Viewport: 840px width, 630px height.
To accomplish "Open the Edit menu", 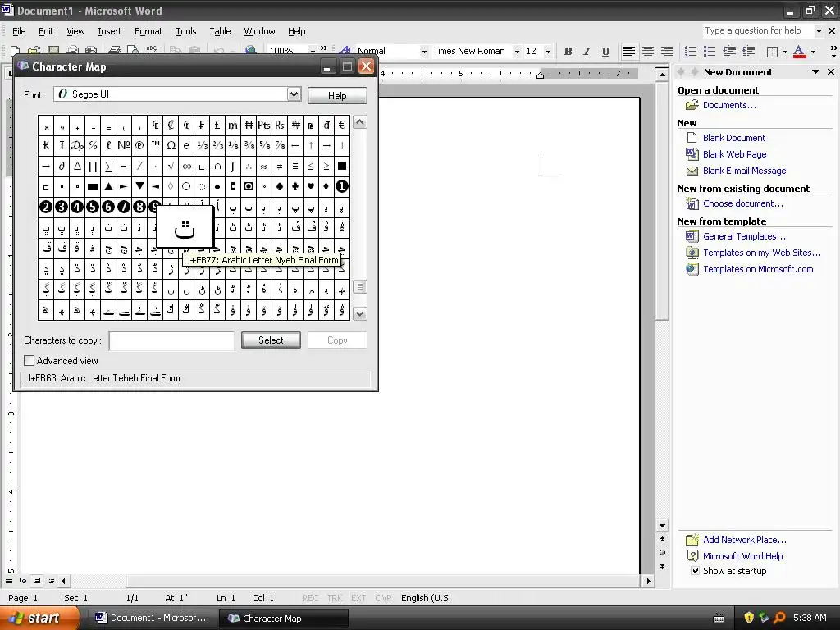I will [46, 32].
